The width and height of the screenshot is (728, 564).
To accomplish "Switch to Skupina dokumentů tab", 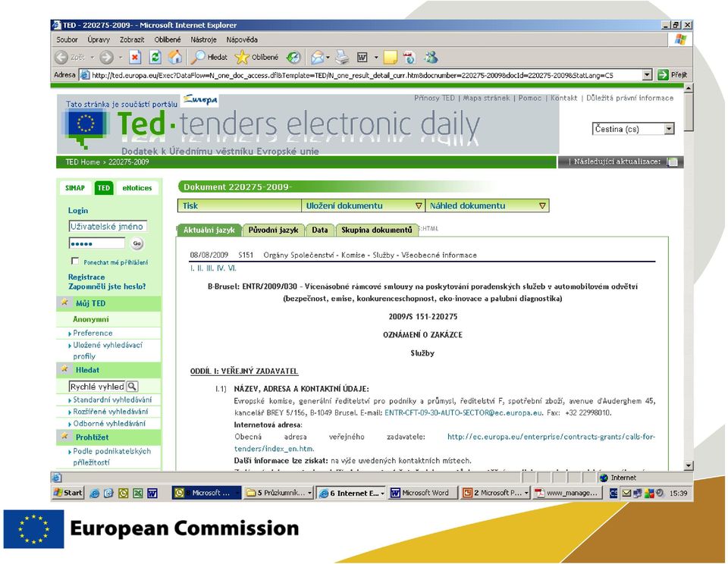I will (x=377, y=230).
